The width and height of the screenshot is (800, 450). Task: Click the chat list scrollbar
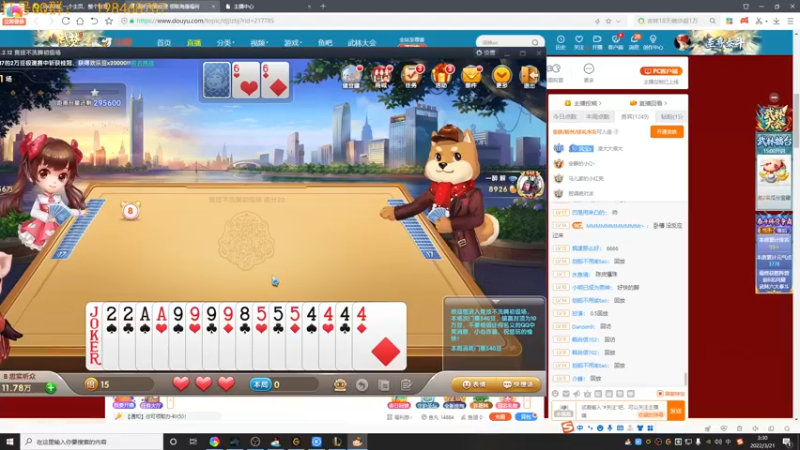[685, 379]
